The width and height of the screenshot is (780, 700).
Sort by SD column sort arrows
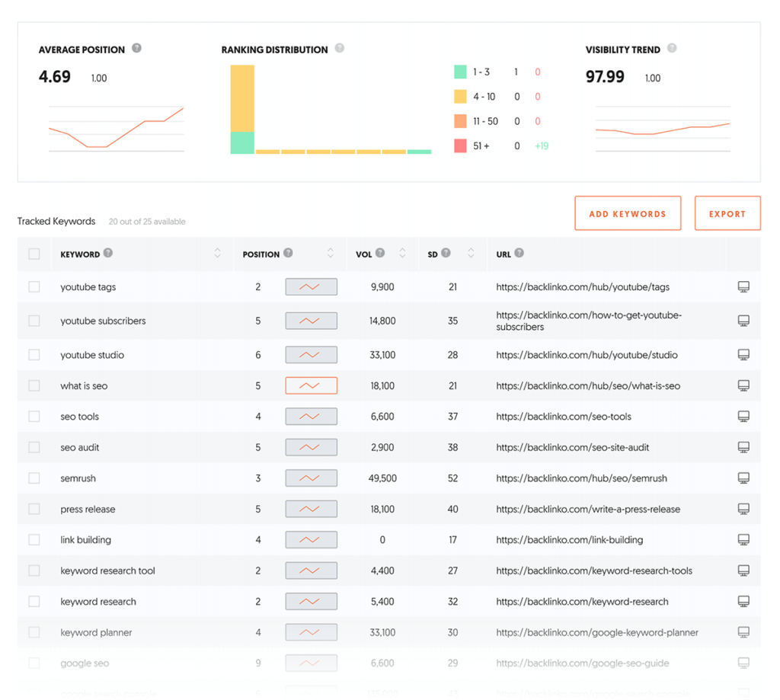[x=471, y=254]
